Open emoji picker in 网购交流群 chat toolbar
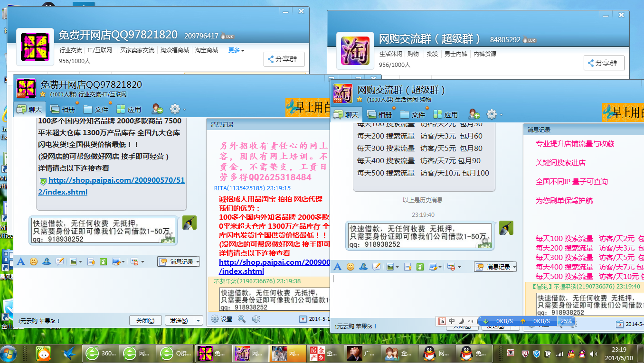This screenshot has height=363, width=644. click(x=350, y=267)
